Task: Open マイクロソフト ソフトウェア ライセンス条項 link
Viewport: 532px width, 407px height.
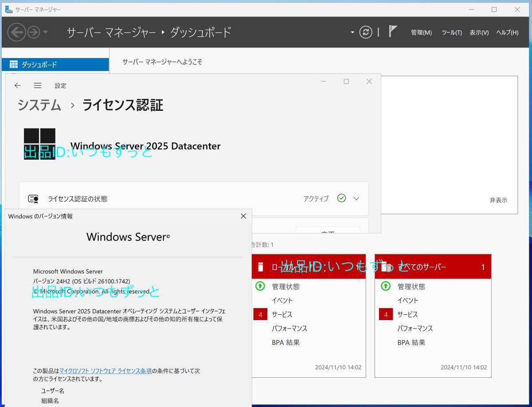Action: pos(106,371)
